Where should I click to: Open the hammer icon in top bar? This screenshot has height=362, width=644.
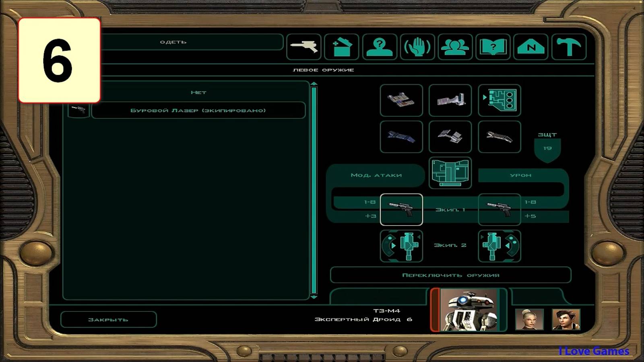[x=569, y=47]
